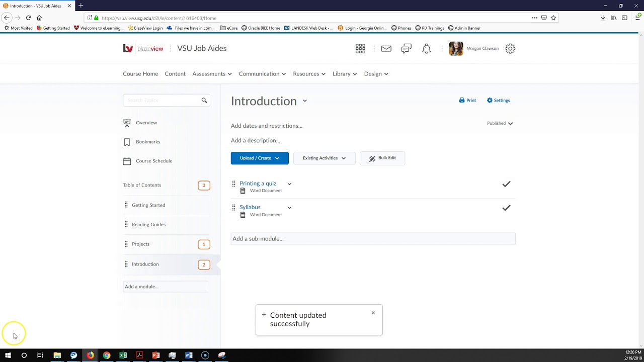Open the Existing Activities dropdown
644x362 pixels.
pos(325,158)
